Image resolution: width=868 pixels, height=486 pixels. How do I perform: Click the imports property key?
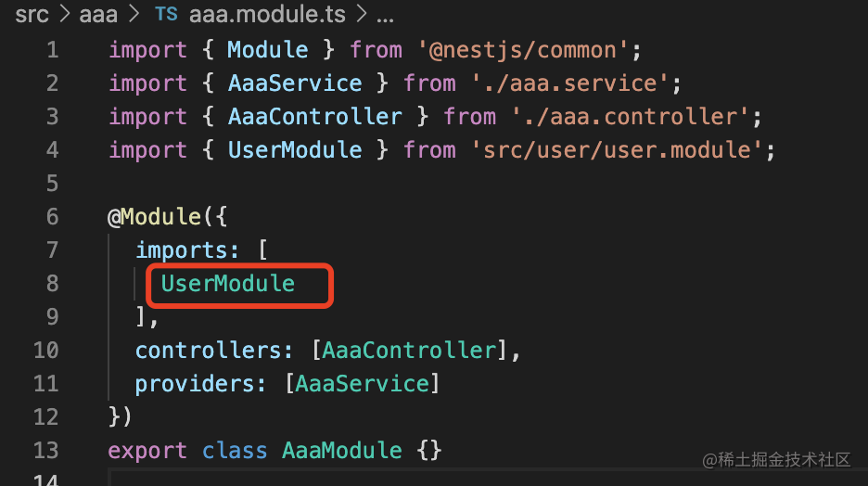182,250
